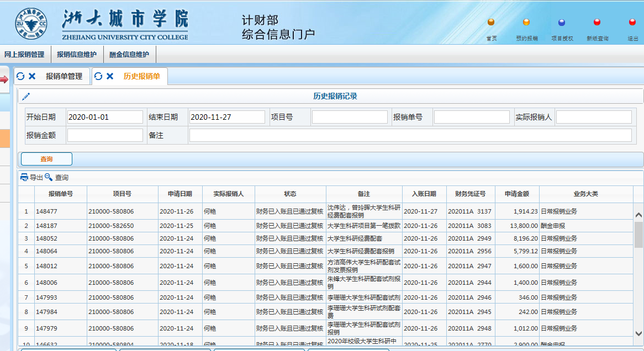The image size is (644, 351).
Task: Sort by 财务凭证号 column header
Action: (470, 194)
